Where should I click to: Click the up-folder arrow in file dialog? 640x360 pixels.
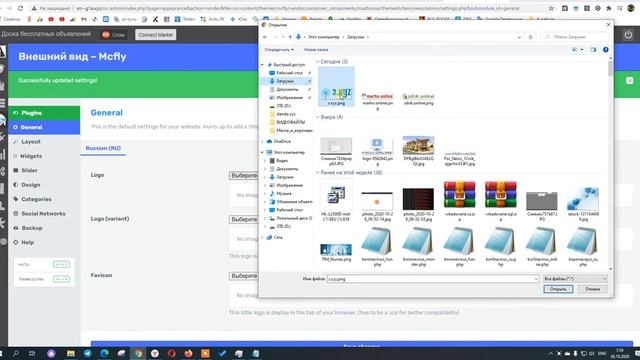(x=290, y=37)
